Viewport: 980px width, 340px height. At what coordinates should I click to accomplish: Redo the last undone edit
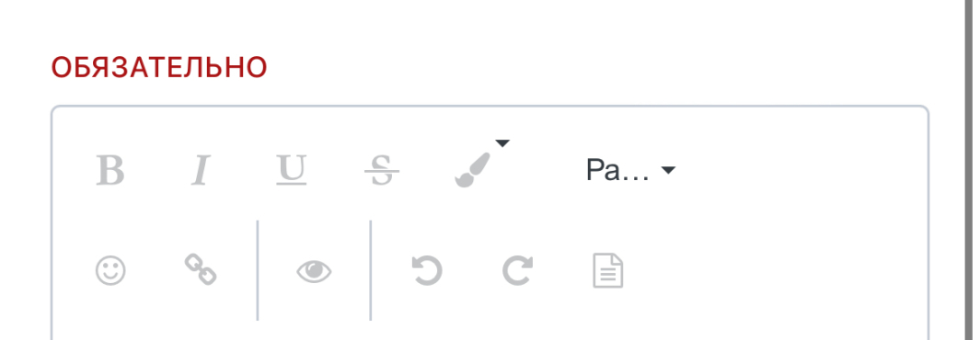click(x=517, y=271)
